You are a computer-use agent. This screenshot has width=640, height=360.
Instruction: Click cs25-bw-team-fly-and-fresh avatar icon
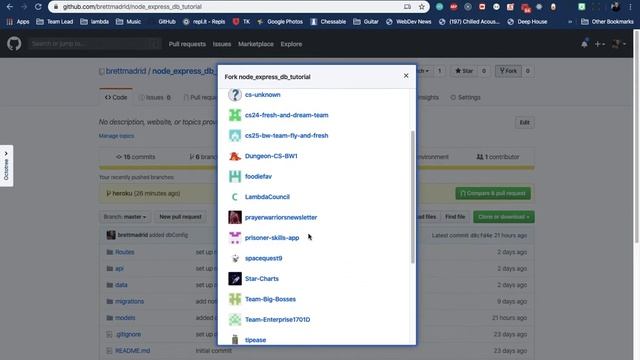click(235, 136)
